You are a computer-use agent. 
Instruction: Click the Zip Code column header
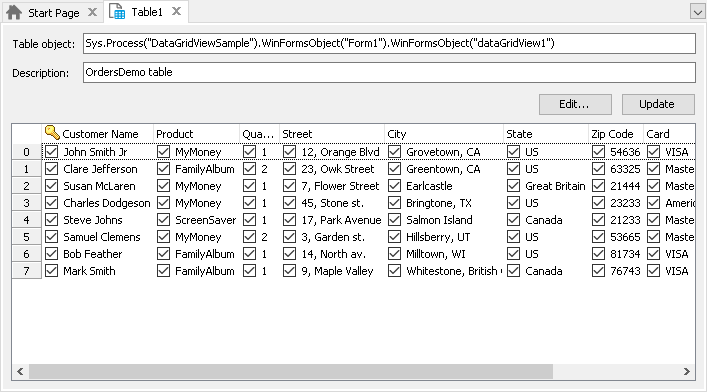pos(616,134)
